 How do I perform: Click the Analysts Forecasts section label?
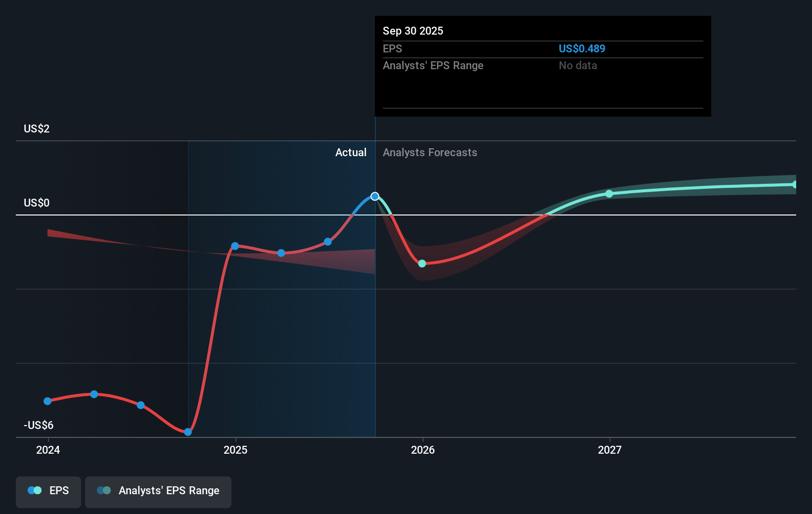(x=430, y=153)
